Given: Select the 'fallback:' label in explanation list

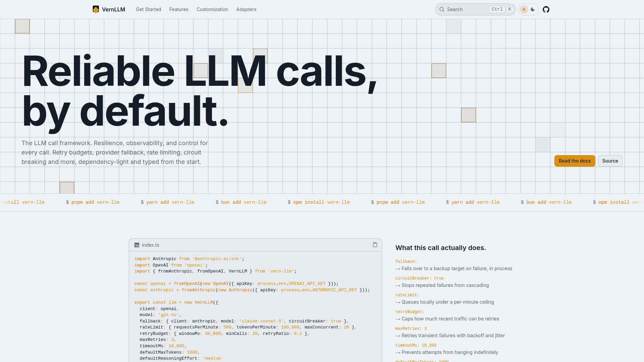Looking at the screenshot, I should [406, 261].
